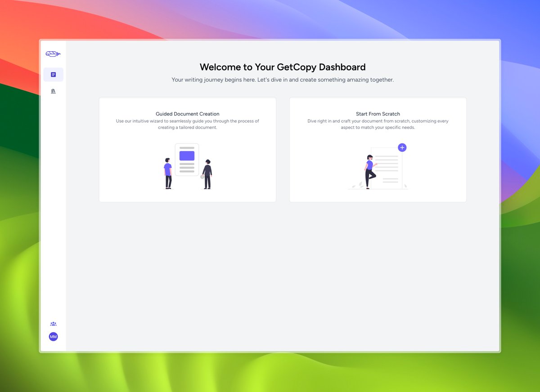
Task: Click the GetCopy feather logo
Action: click(53, 54)
